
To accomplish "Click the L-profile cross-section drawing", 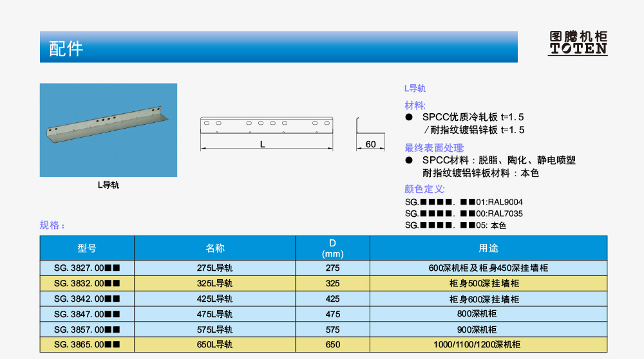I will 370,134.
